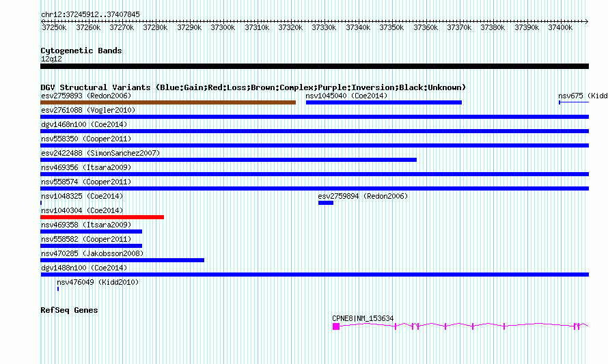The image size is (608, 364).
Task: Click the nsv469356 blue variant bar
Action: (x=314, y=174)
